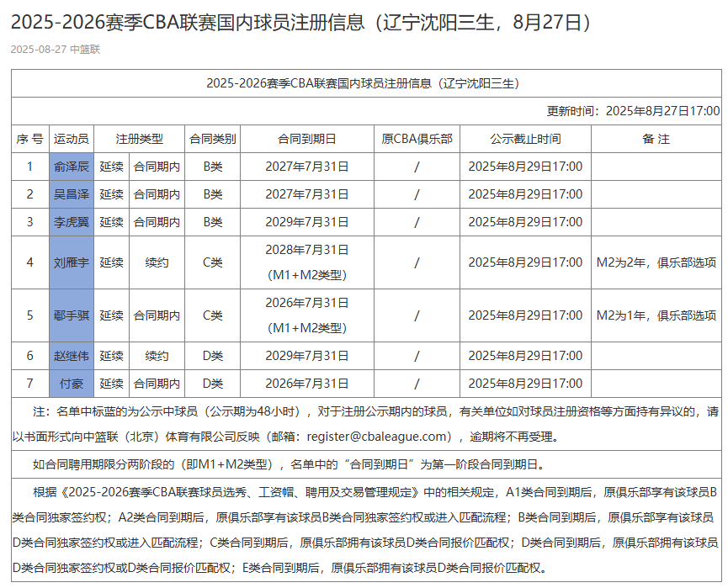The image size is (728, 588).
Task: Click the 公示截止时间 column header
Action: [525, 139]
